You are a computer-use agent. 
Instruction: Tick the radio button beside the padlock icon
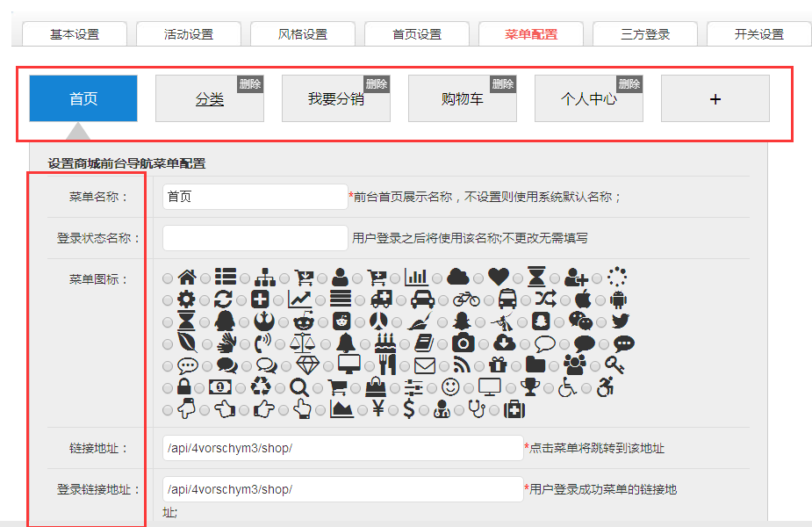tap(168, 388)
